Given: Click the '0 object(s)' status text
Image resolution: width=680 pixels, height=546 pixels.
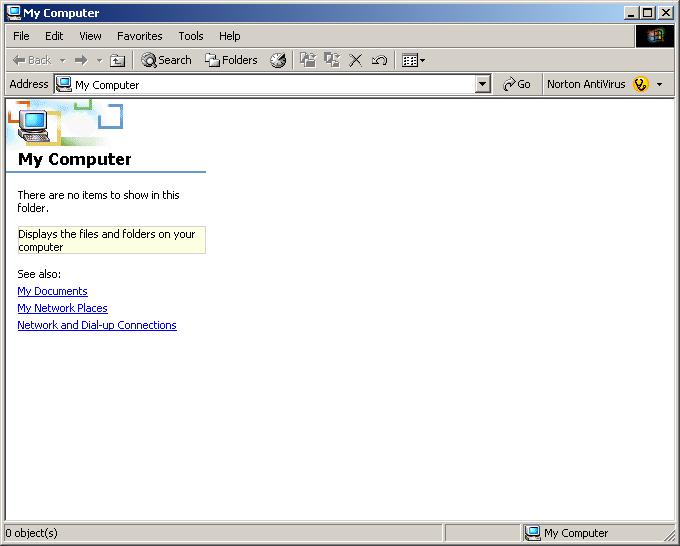Looking at the screenshot, I should click(x=32, y=533).
